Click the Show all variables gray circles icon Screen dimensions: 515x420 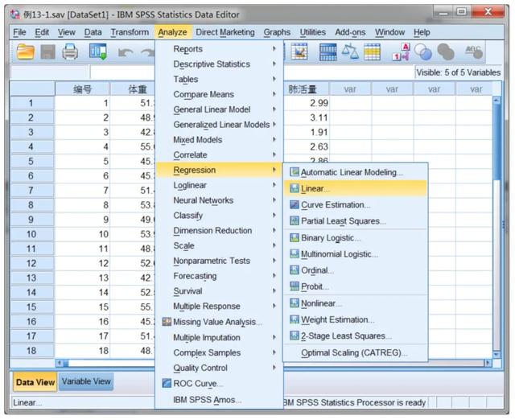click(446, 52)
